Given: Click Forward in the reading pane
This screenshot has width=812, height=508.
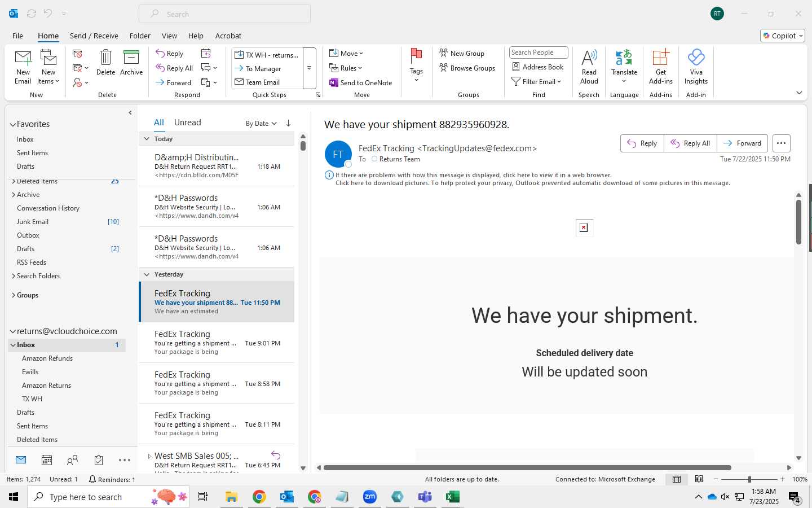Looking at the screenshot, I should point(743,143).
